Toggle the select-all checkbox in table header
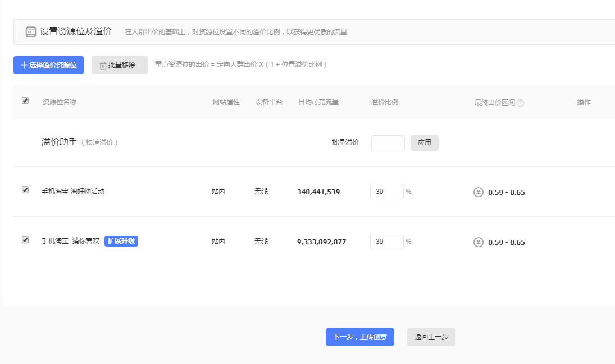 tap(25, 101)
